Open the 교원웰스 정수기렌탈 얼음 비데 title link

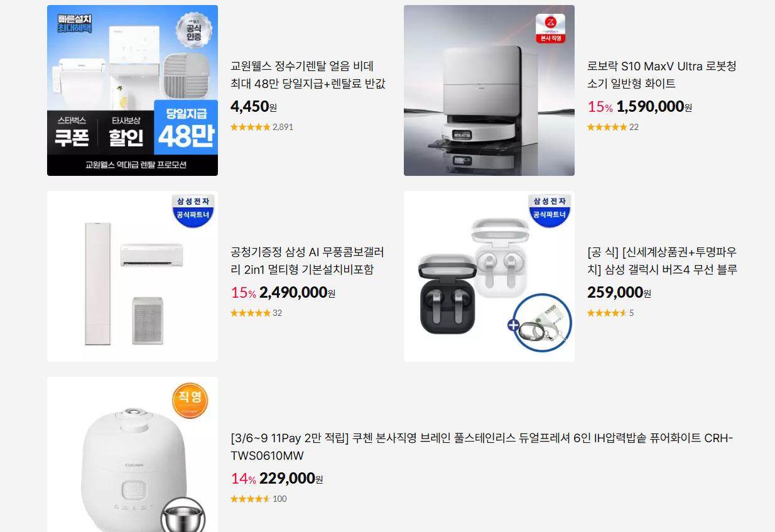coord(308,75)
